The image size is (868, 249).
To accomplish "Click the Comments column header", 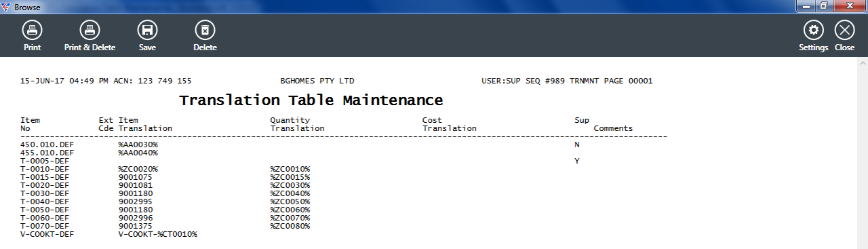I will (x=613, y=128).
